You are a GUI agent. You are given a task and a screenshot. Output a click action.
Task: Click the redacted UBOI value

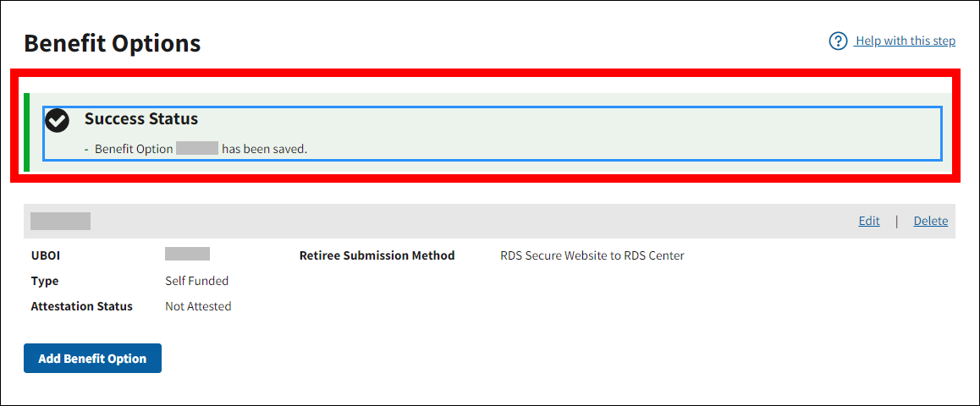coord(187,254)
